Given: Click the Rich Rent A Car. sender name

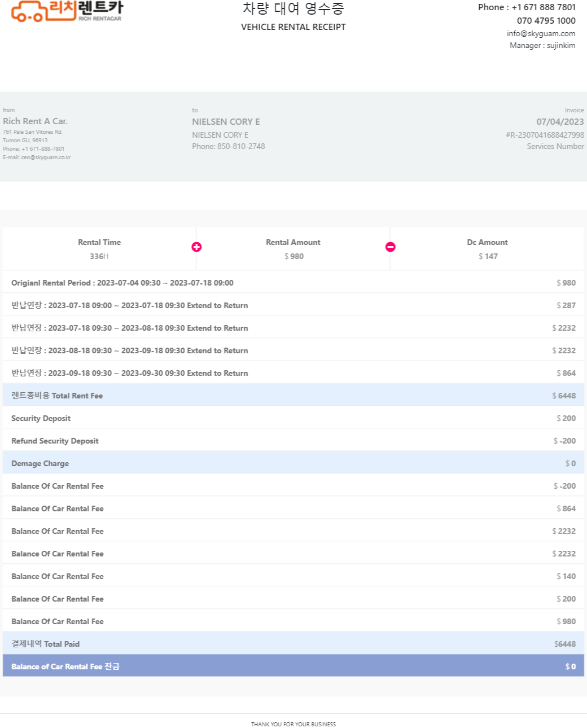Looking at the screenshot, I should [35, 121].
